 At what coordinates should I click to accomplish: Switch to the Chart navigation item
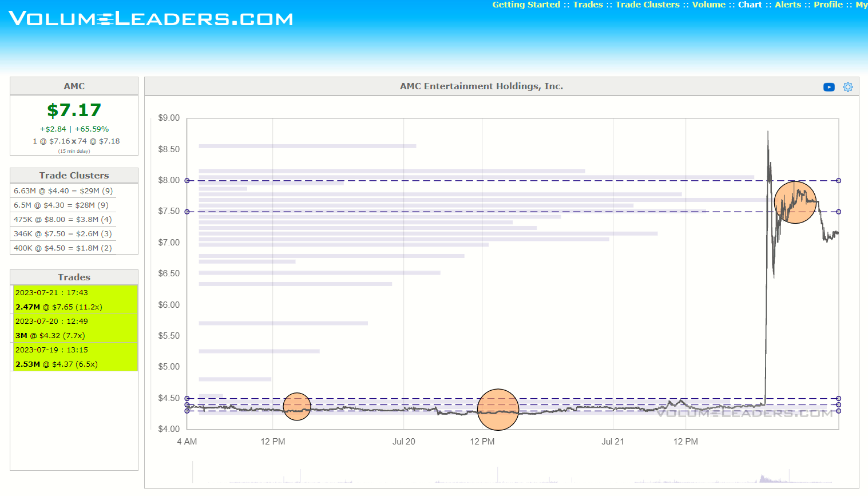[750, 5]
